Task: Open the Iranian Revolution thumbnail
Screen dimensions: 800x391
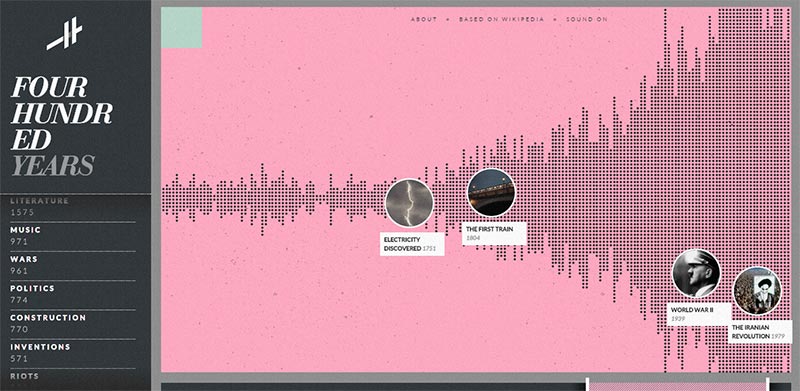Action: coord(757,291)
